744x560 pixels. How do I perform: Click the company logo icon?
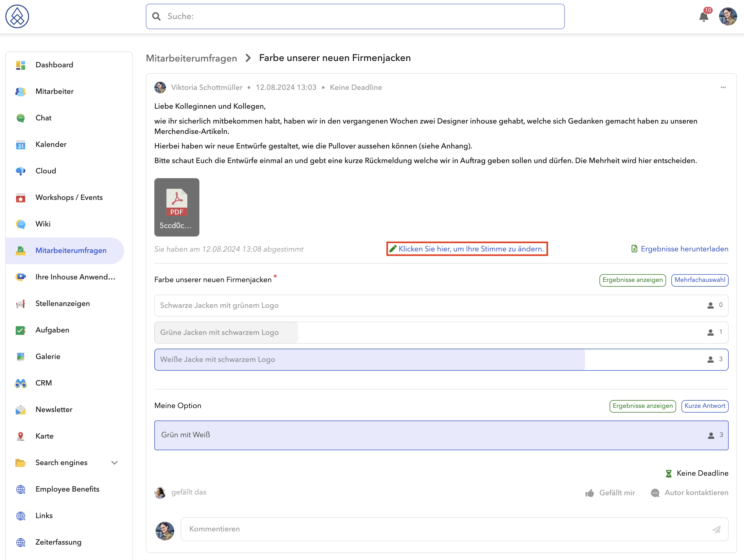click(17, 16)
